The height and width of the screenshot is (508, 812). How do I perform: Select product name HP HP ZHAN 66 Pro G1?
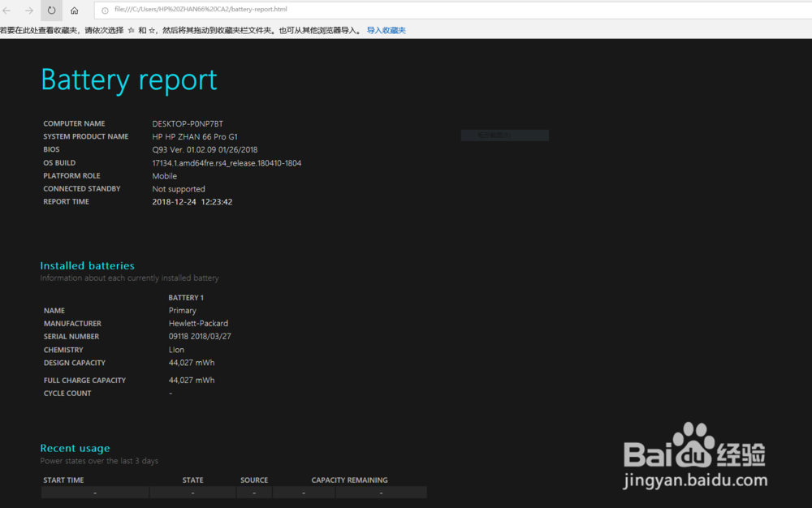tap(195, 136)
